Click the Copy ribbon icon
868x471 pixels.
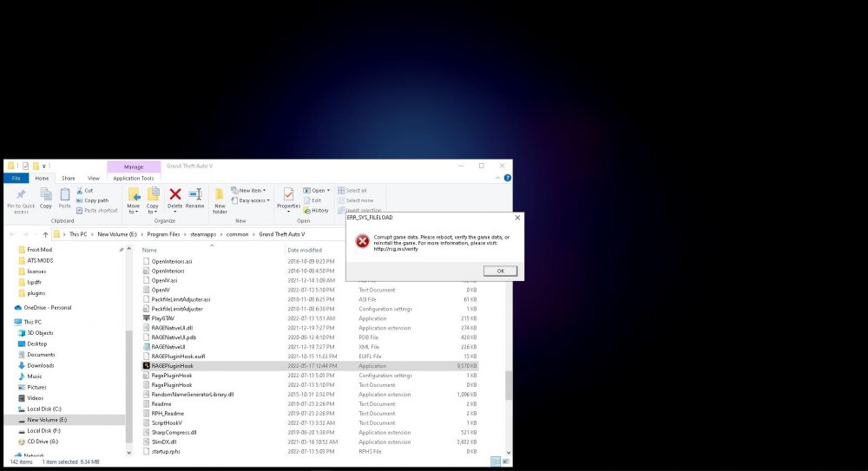(x=46, y=194)
